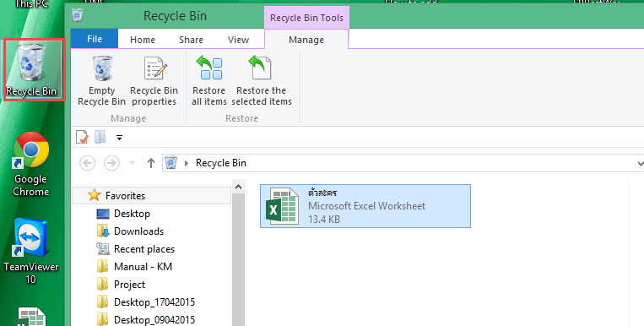This screenshot has height=326, width=644.
Task: Select the ตัวละคร Excel file
Action: click(x=365, y=206)
